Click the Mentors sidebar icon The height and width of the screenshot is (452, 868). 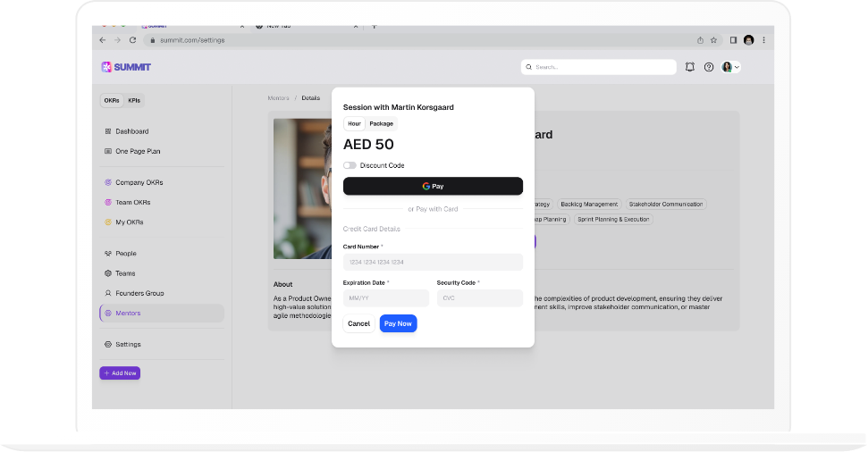click(x=108, y=314)
